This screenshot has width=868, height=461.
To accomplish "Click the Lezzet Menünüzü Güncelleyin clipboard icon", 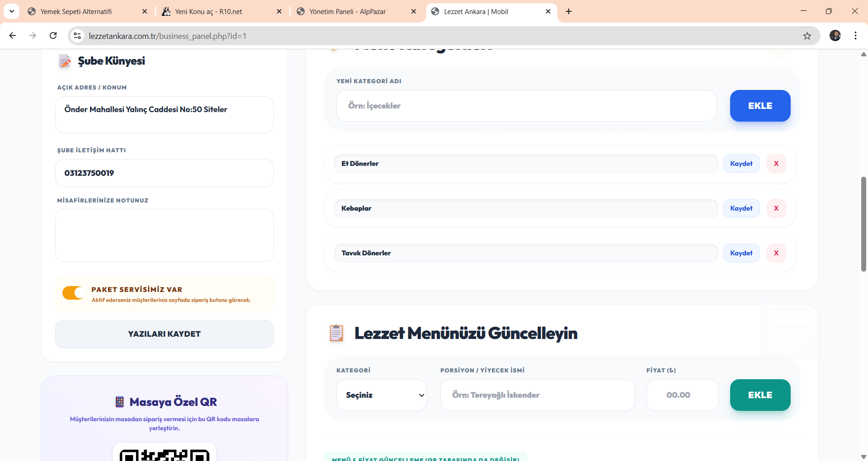I will (x=336, y=333).
